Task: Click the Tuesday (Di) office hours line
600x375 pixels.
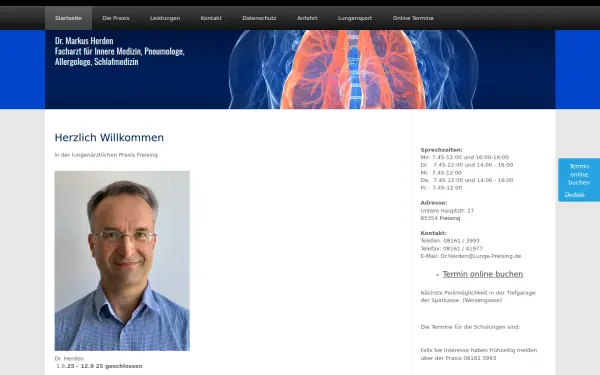Action: (x=467, y=165)
